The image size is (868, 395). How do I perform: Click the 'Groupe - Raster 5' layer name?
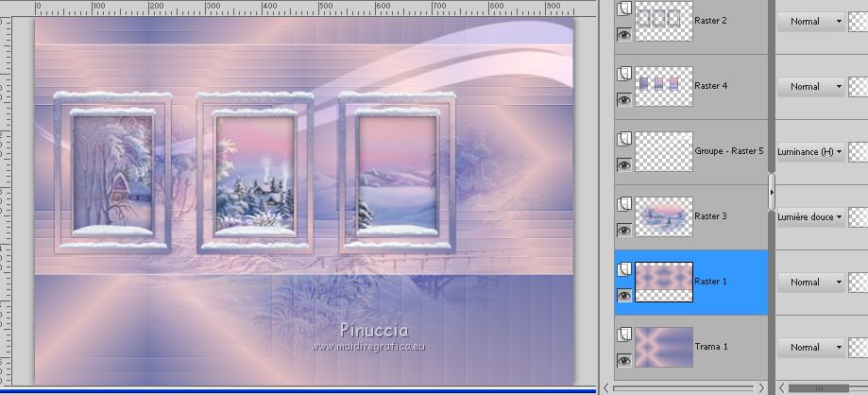coord(729,150)
